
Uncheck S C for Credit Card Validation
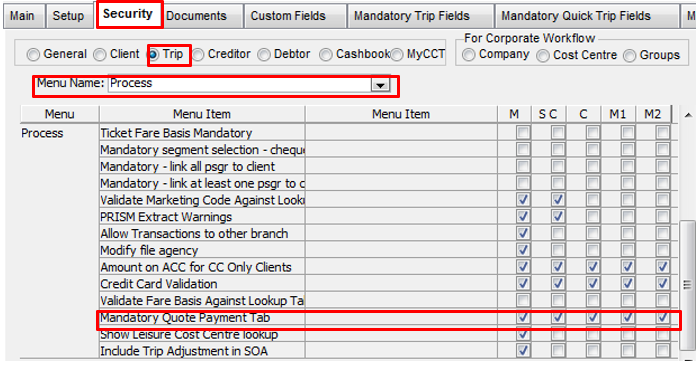point(558,284)
